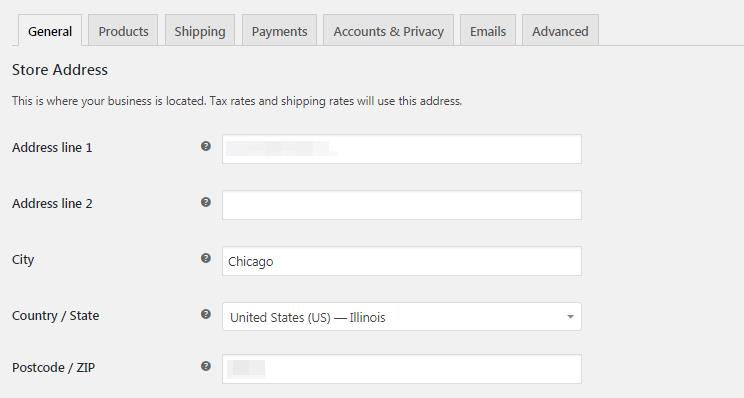The image size is (744, 398).
Task: Switch to the Emails tab
Action: click(x=488, y=30)
